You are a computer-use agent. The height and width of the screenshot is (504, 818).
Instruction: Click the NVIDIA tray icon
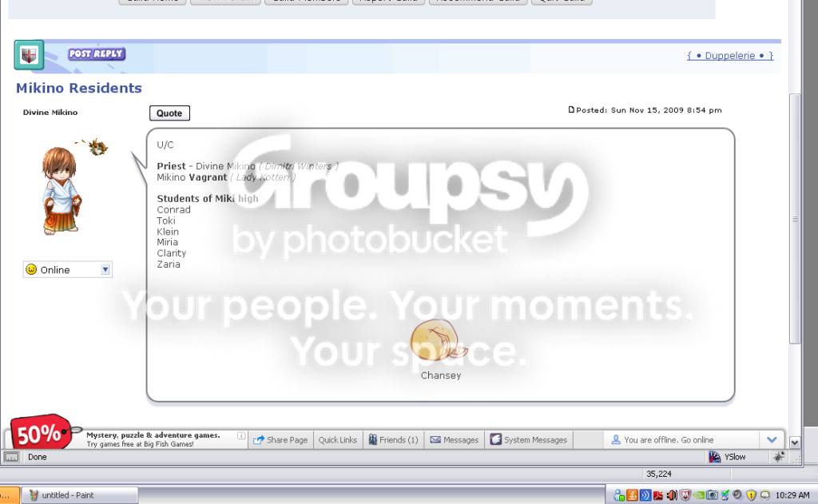(698, 495)
